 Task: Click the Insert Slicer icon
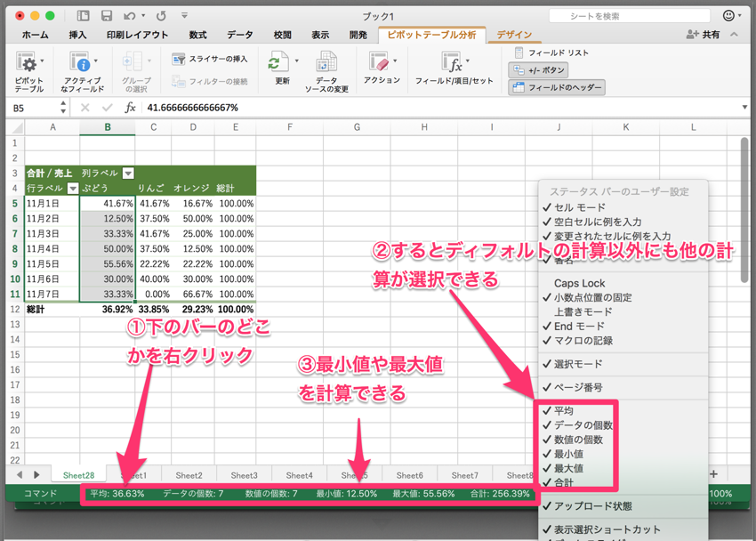(x=179, y=60)
